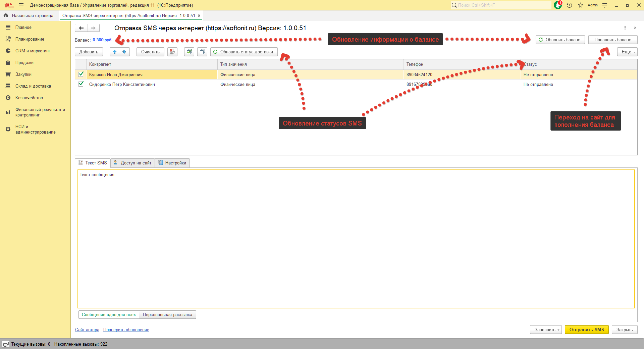Open the service settings menu beside Admin
Viewport: 644px width, 349px height.
pos(605,5)
